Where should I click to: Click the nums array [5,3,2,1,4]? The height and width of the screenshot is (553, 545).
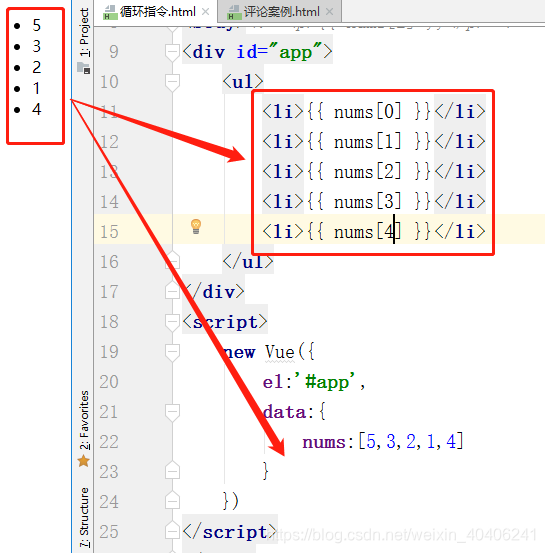(x=411, y=442)
